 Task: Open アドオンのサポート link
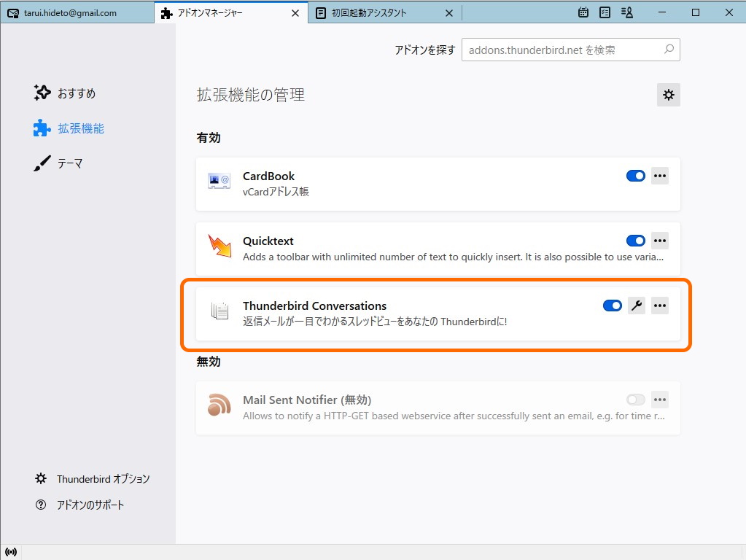(x=80, y=505)
